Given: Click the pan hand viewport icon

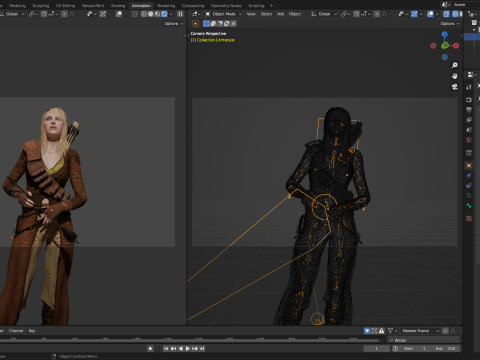Looking at the screenshot, I should pyautogui.click(x=455, y=76).
